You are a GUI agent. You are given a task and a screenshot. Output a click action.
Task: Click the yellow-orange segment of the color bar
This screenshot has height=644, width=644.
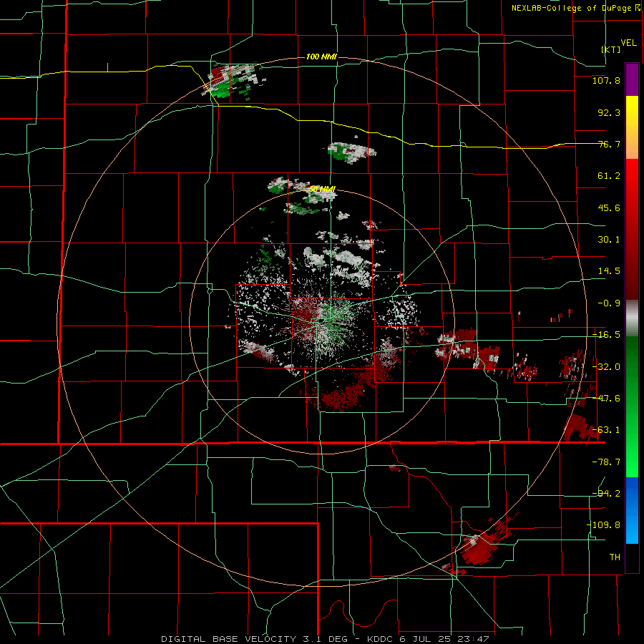point(632,127)
